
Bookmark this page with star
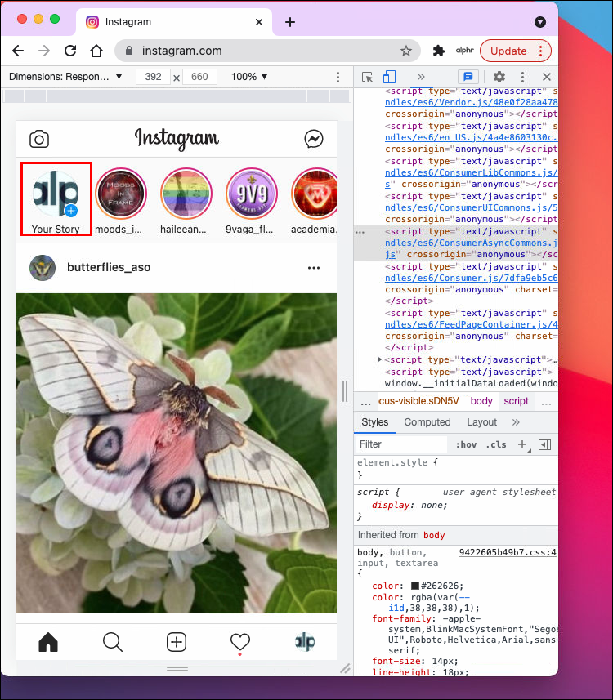pyautogui.click(x=405, y=51)
